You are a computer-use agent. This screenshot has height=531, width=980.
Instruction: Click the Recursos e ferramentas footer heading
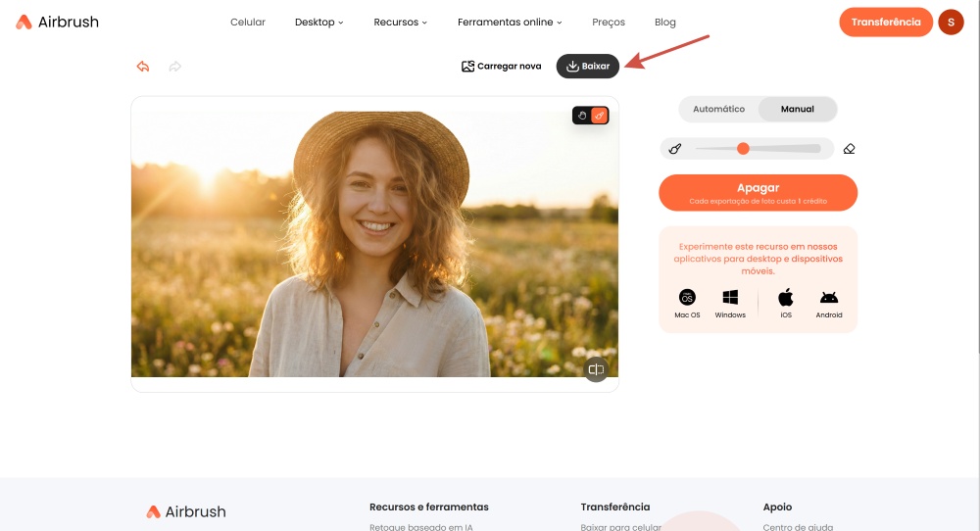[x=429, y=507]
